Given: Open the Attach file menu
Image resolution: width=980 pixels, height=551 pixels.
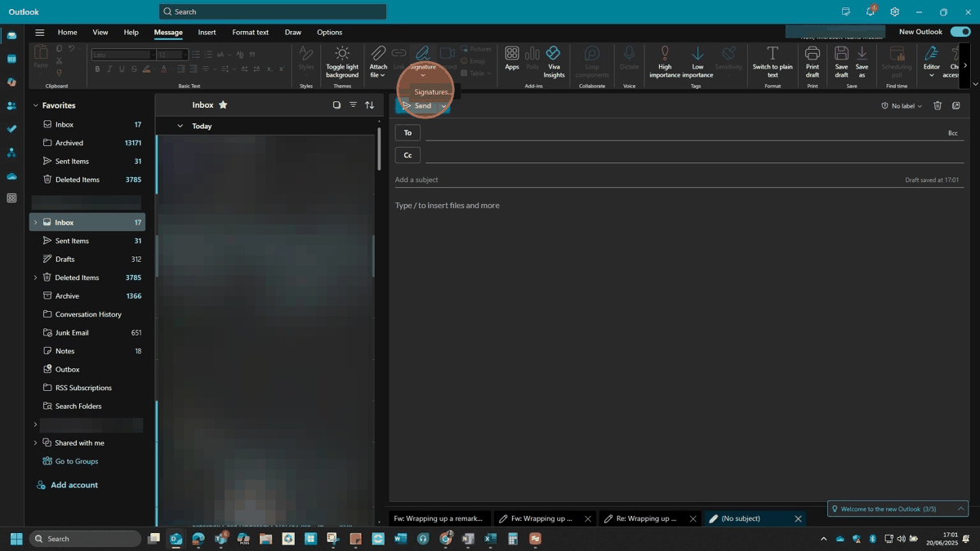Looking at the screenshot, I should (378, 62).
